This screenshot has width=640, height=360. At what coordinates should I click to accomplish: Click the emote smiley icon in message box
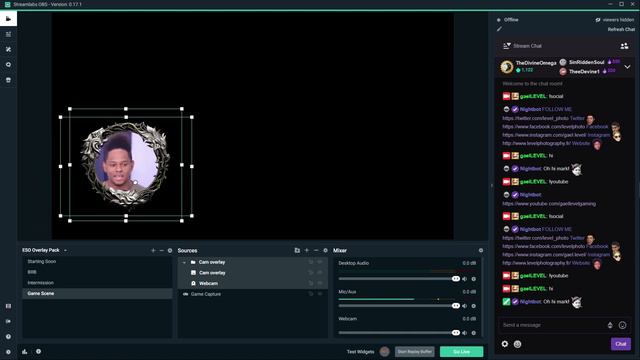pyautogui.click(x=622, y=325)
